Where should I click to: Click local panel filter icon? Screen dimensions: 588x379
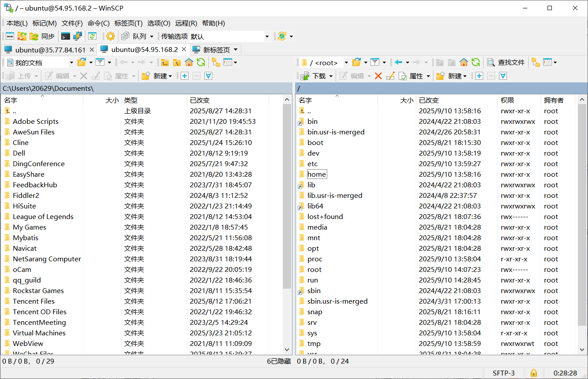pyautogui.click(x=100, y=62)
